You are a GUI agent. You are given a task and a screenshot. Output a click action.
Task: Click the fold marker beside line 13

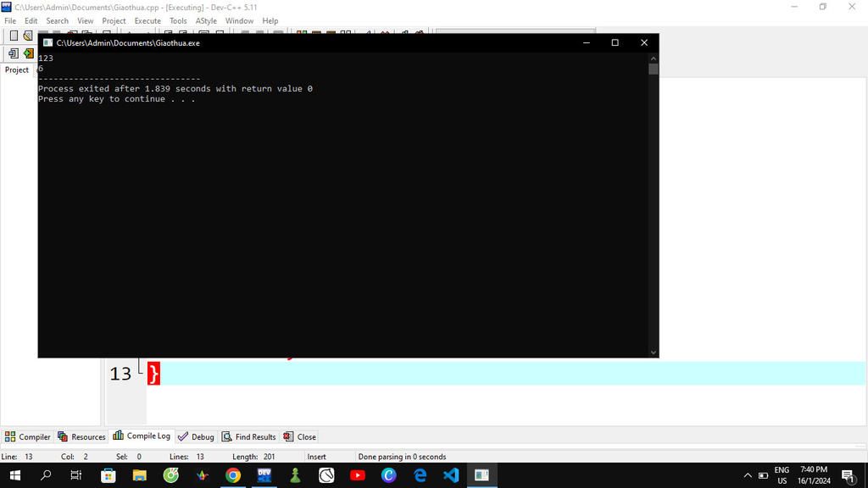click(141, 368)
